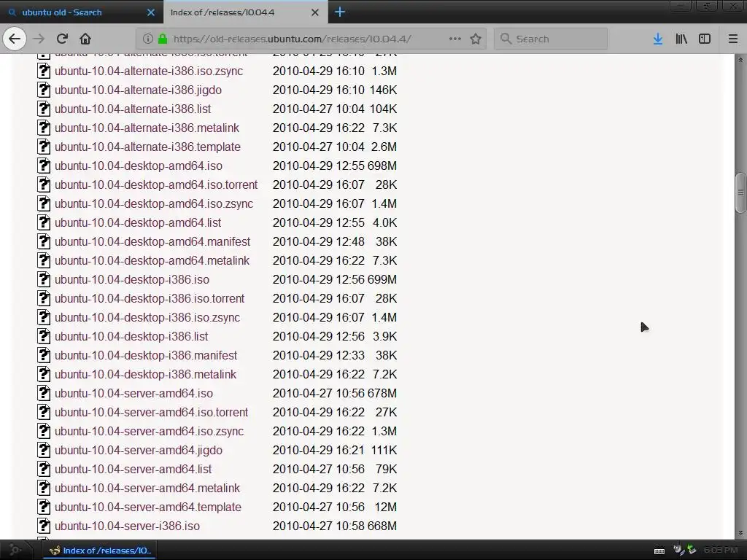747x560 pixels.
Task: Open page actions three-dot menu
Action: pyautogui.click(x=455, y=39)
